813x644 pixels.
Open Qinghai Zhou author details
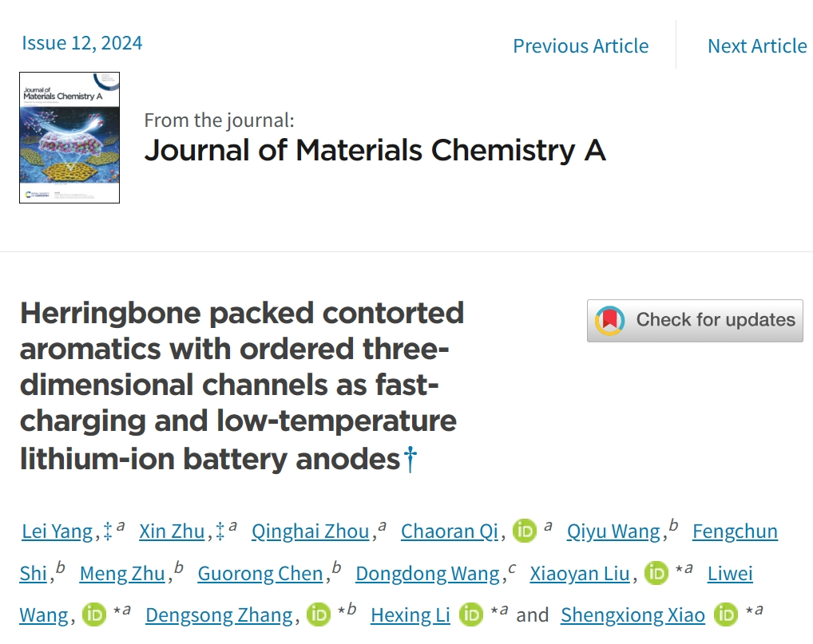(x=311, y=531)
